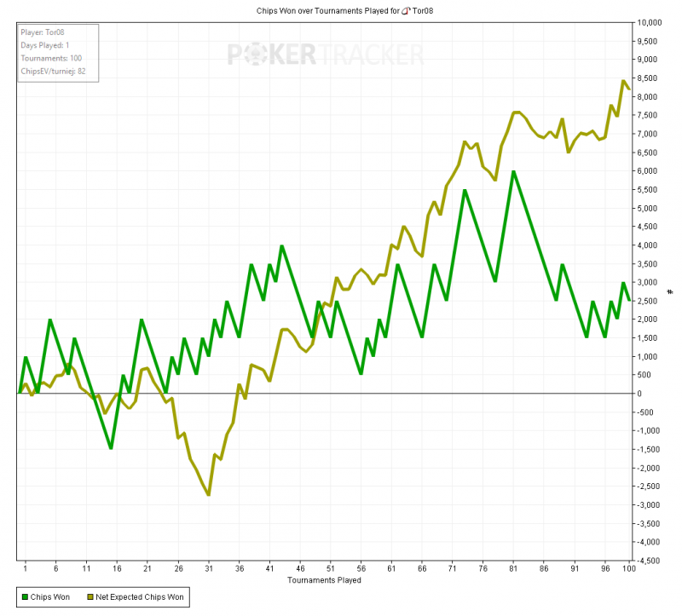
Task: Click the -4,500 y-axis tick label
Action: click(648, 561)
